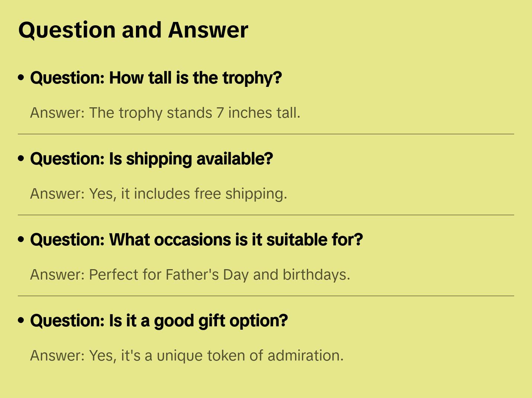The width and height of the screenshot is (532, 398).
Task: Expand the 'Is shipping available?' question
Action: (152, 159)
